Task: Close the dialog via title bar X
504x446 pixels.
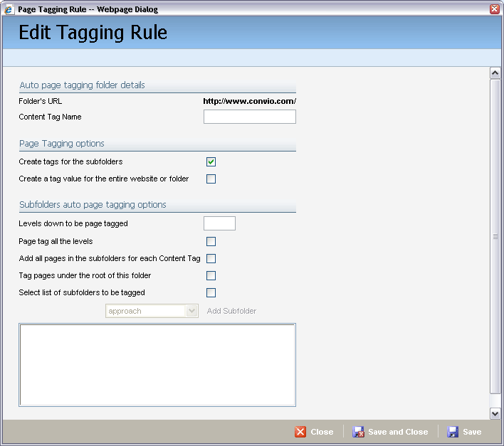Action: 495,9
